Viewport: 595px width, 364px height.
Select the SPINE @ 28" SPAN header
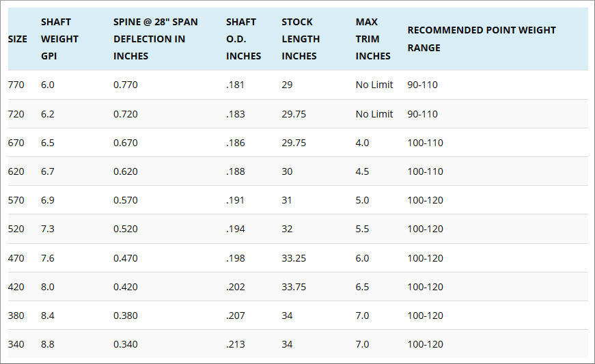coord(156,39)
